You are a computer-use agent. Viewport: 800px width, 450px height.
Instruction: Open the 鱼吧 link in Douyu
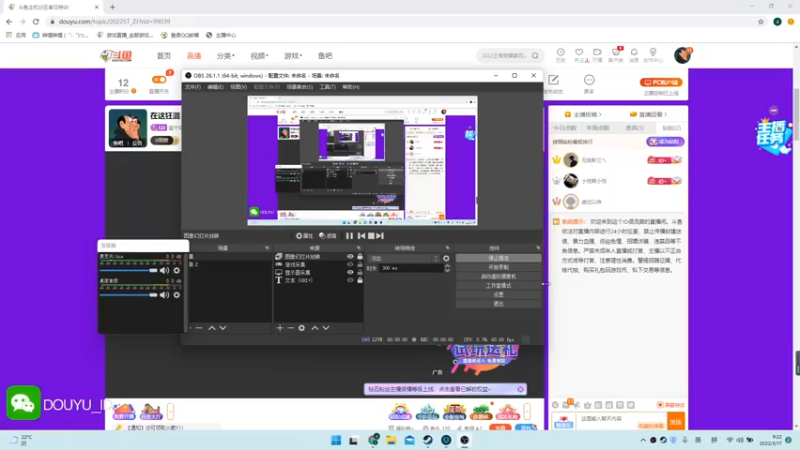(325, 56)
